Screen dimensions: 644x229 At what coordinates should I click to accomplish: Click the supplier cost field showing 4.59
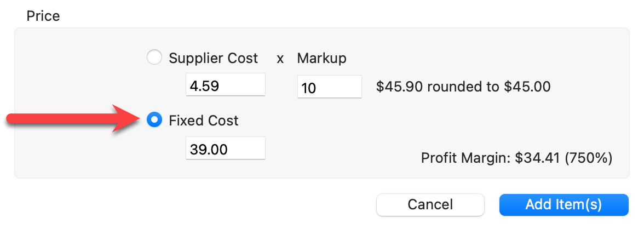(225, 85)
